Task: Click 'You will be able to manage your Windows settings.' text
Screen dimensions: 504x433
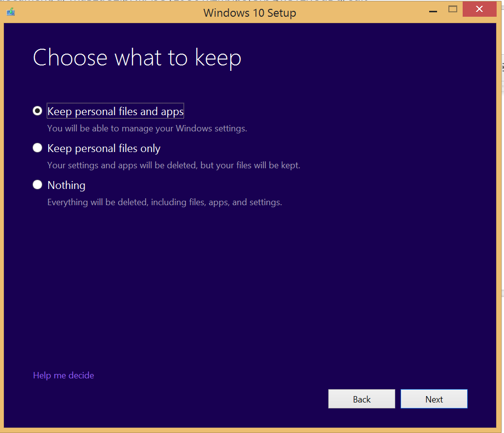Action: click(x=147, y=128)
